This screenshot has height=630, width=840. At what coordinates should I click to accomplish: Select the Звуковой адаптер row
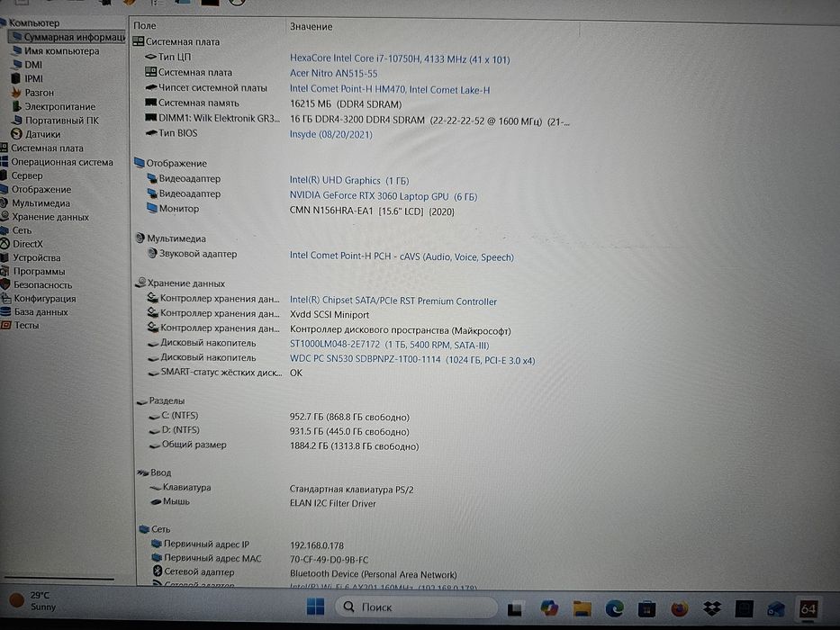pos(330,255)
